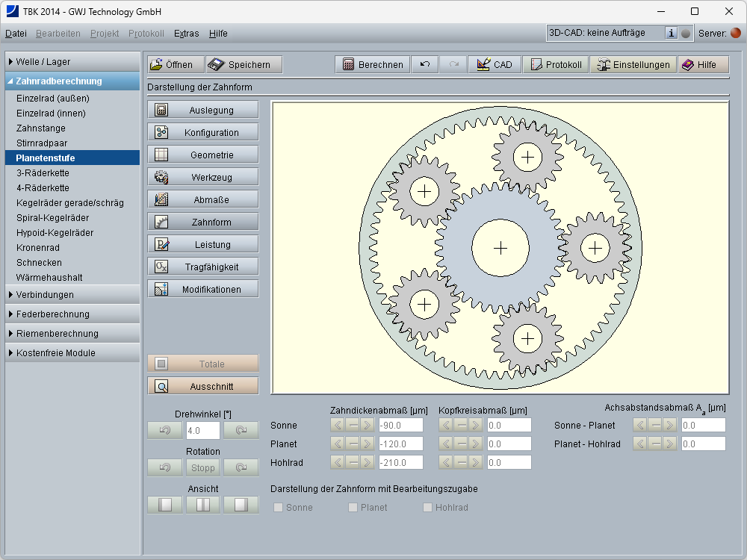Select the left-side Ansicht view icon
The width and height of the screenshot is (747, 560).
[165, 505]
